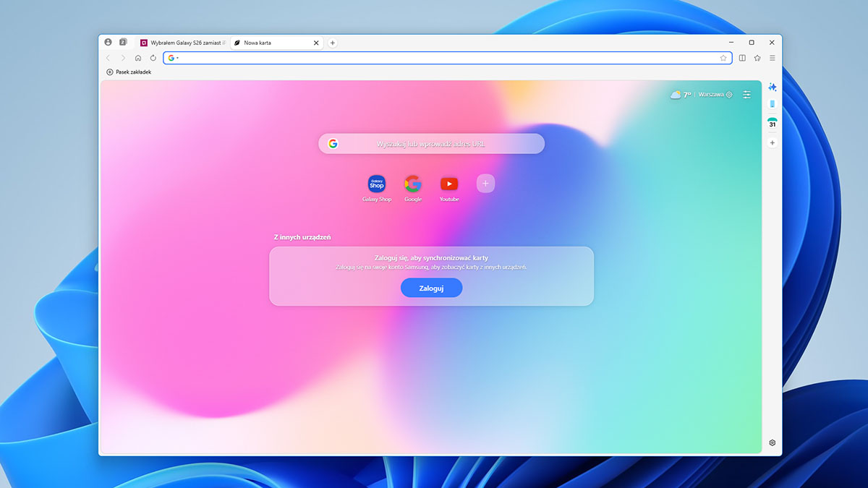Toggle weather location settings via the gear

(x=728, y=94)
